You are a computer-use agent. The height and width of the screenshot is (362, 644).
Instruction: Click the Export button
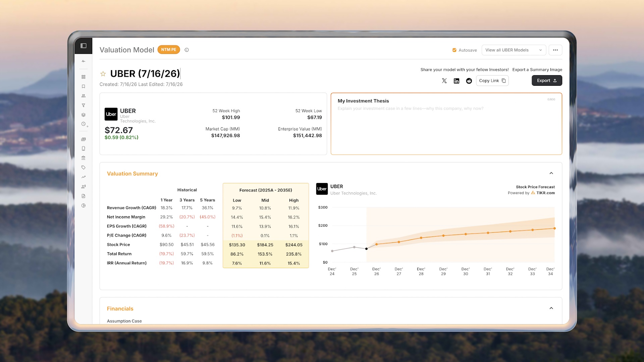[547, 81]
